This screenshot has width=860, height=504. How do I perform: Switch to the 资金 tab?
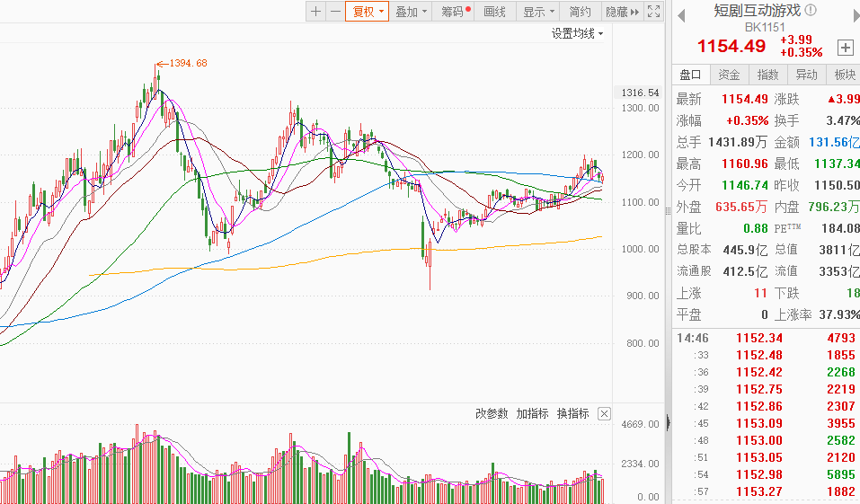point(729,75)
